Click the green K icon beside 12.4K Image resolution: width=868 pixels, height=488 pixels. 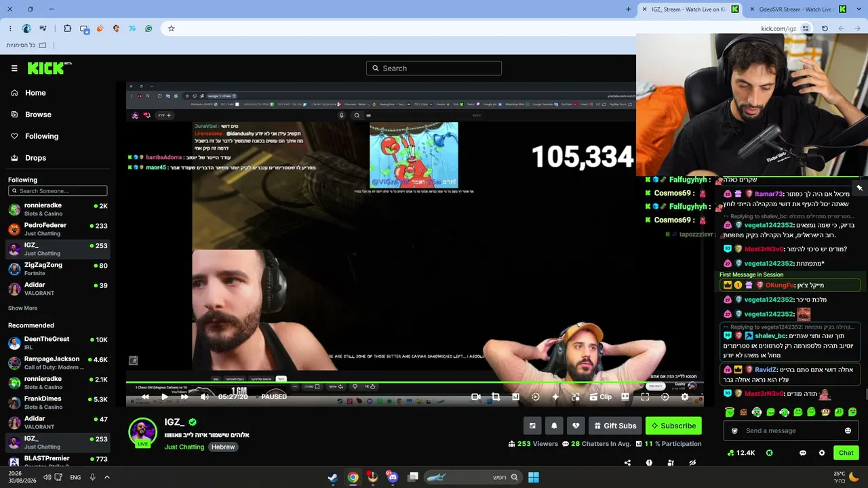pos(770,453)
